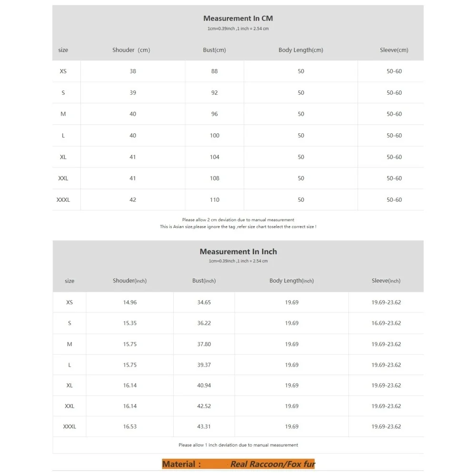
Task: Click the orange "Material :" label
Action: (x=181, y=464)
